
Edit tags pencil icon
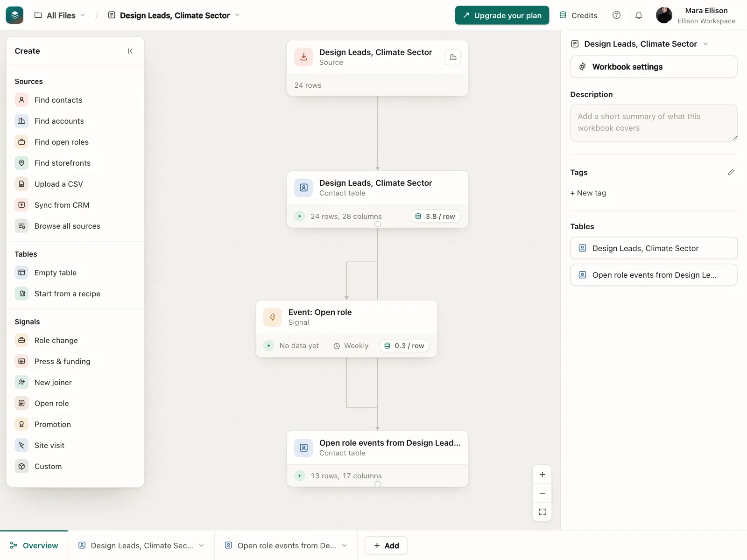[731, 172]
